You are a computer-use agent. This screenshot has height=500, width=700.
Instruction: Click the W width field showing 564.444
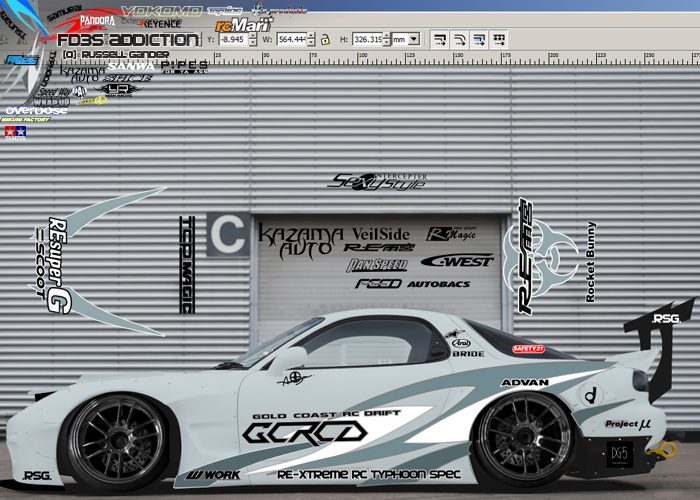coord(292,39)
